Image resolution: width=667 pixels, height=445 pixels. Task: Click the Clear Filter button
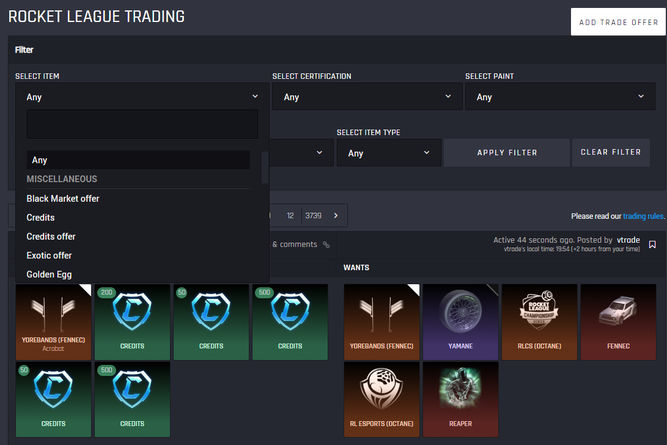pyautogui.click(x=611, y=152)
